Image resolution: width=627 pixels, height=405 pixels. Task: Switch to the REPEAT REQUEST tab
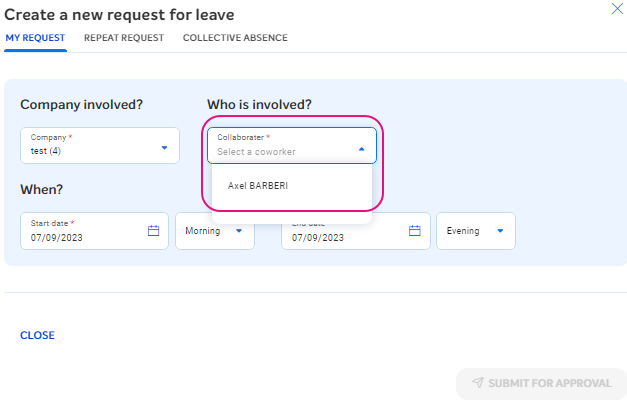(124, 38)
